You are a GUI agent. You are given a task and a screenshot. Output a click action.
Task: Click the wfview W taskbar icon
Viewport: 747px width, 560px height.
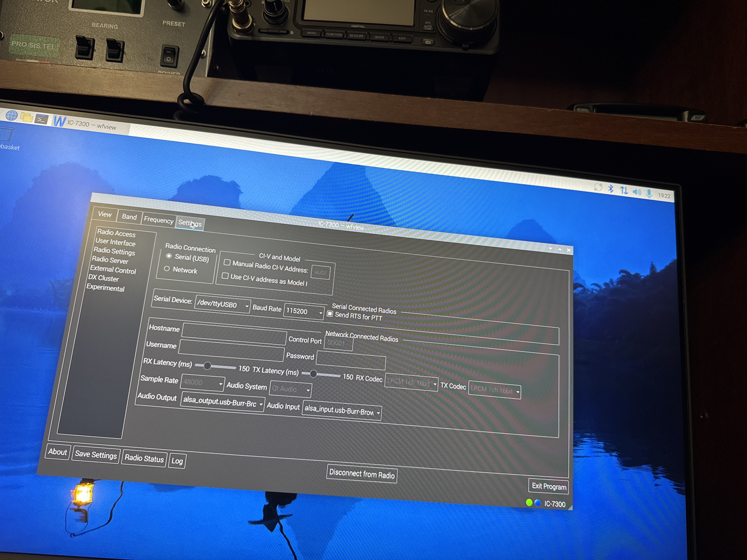click(59, 121)
